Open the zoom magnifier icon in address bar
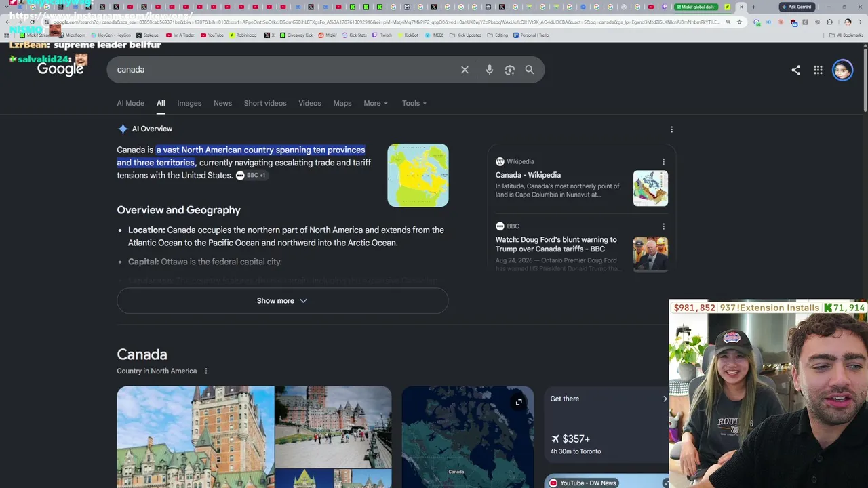This screenshot has width=868, height=488. click(x=728, y=22)
